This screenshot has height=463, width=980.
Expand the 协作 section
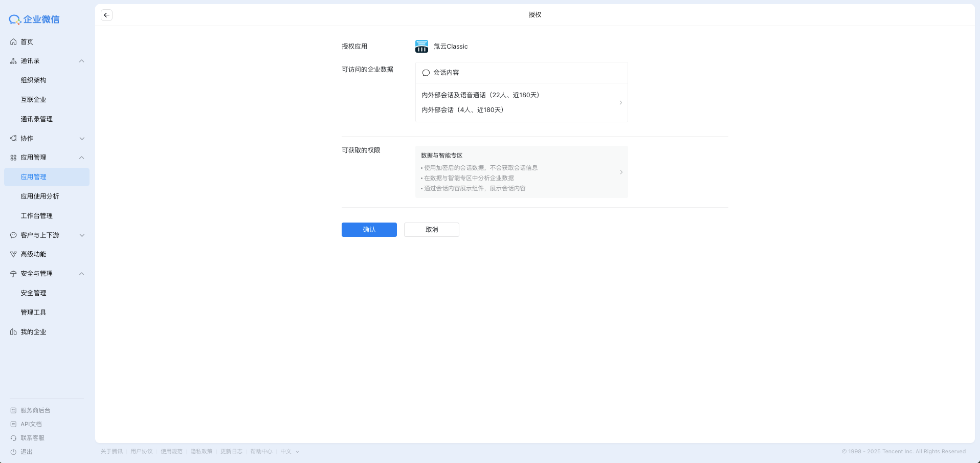pyautogui.click(x=82, y=138)
